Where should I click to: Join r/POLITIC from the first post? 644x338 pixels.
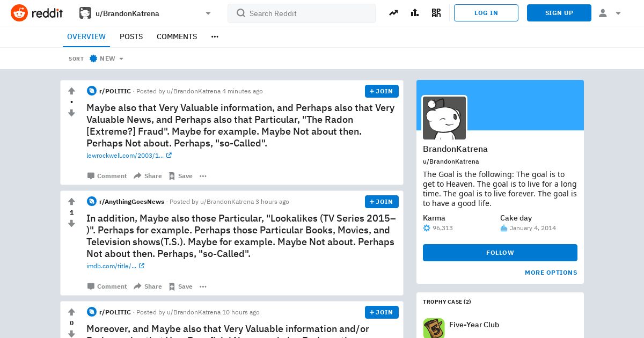382,91
